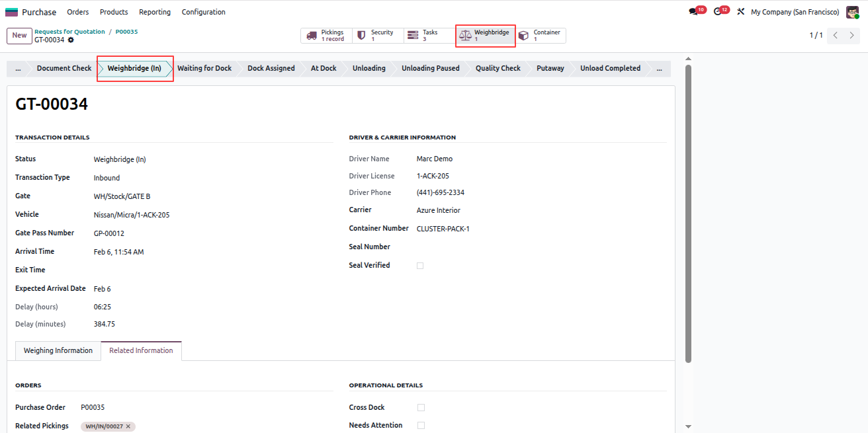This screenshot has width=868, height=433.
Task: Click the New button
Action: point(20,36)
